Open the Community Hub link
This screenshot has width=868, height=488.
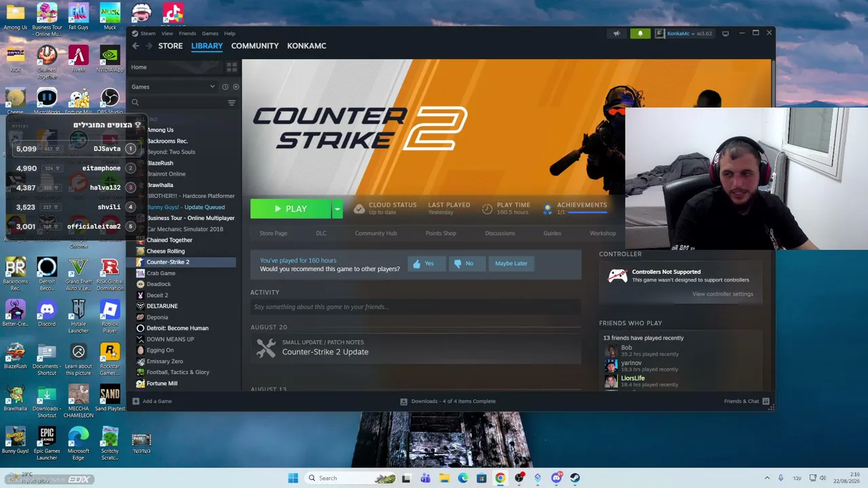click(x=376, y=233)
